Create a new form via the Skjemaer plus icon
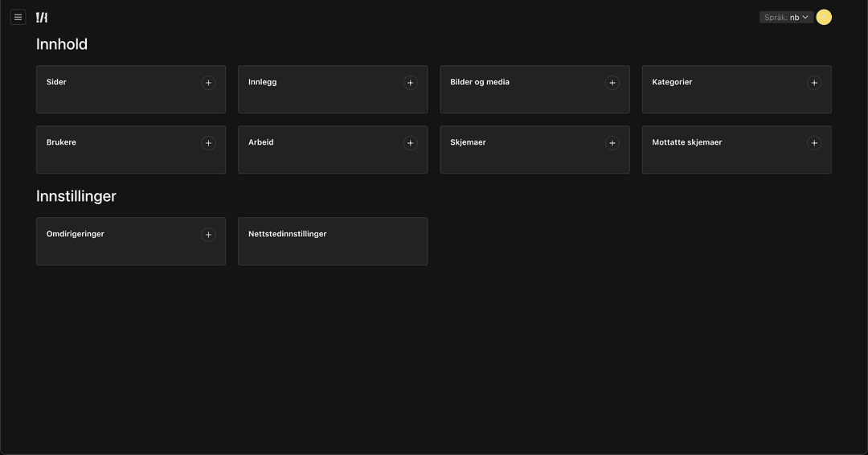The image size is (868, 455). (x=612, y=143)
